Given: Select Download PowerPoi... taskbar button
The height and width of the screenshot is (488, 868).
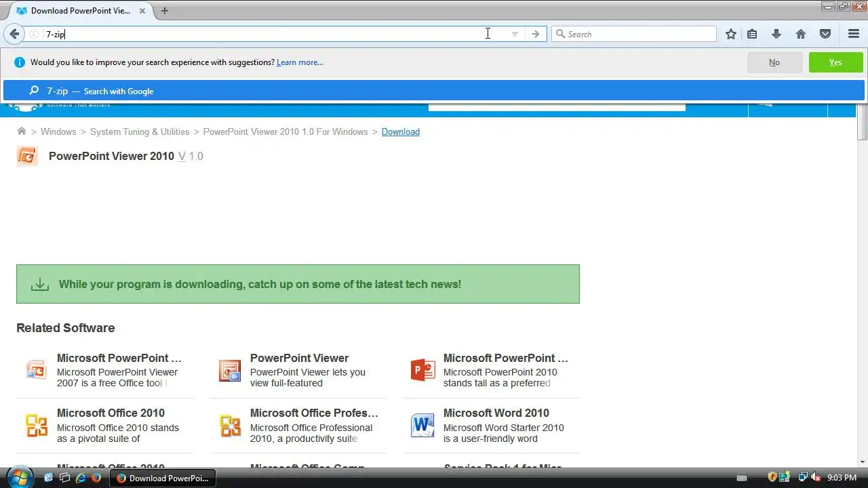Looking at the screenshot, I should (163, 478).
